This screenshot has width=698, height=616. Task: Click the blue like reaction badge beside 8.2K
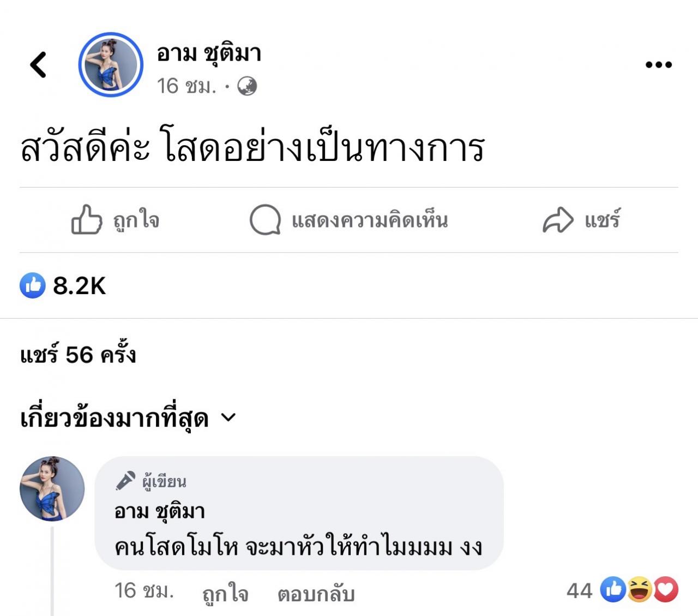(x=33, y=285)
